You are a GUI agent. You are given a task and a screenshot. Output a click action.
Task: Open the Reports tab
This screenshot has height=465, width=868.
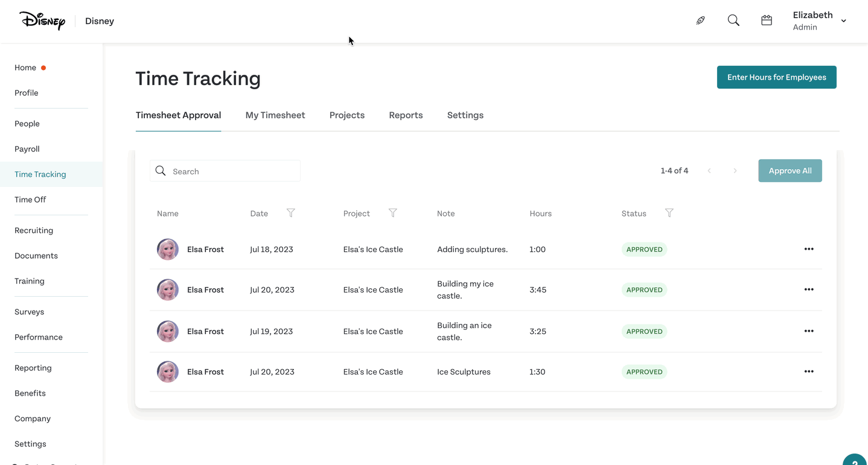coord(406,115)
